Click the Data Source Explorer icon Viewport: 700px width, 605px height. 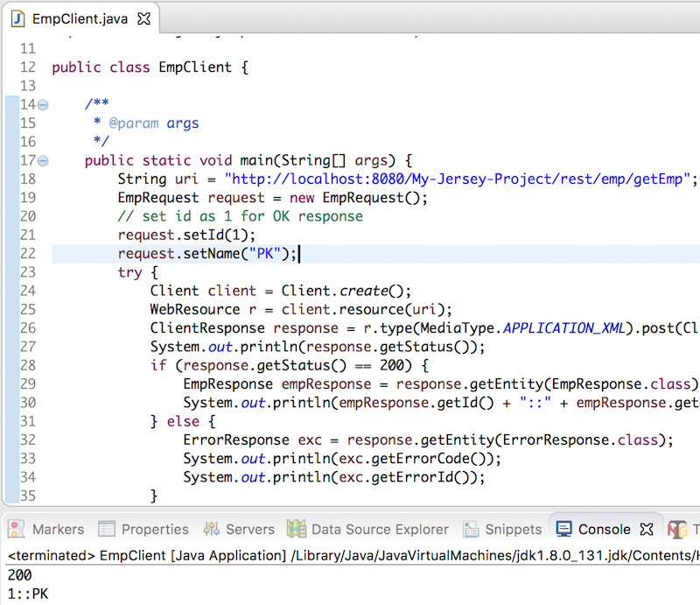[297, 529]
